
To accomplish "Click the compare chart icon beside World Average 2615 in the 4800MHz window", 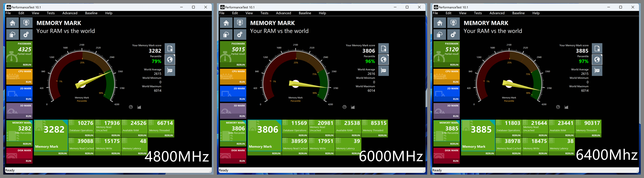I will 170,71.
